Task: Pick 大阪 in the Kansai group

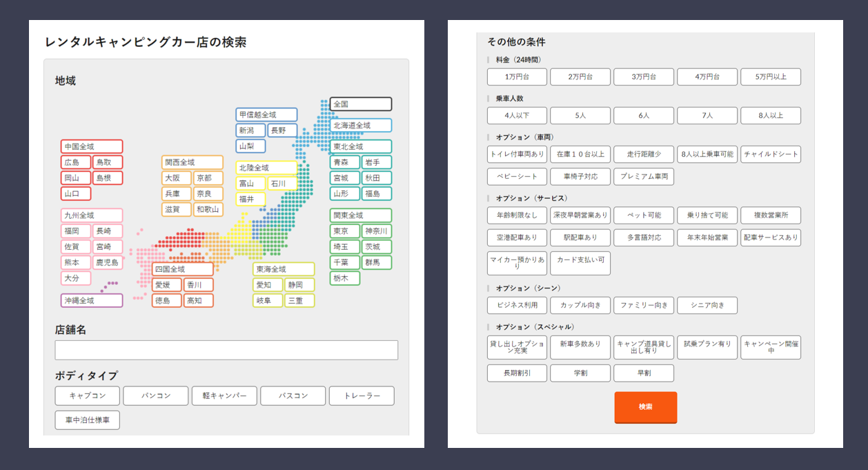Action: click(176, 179)
